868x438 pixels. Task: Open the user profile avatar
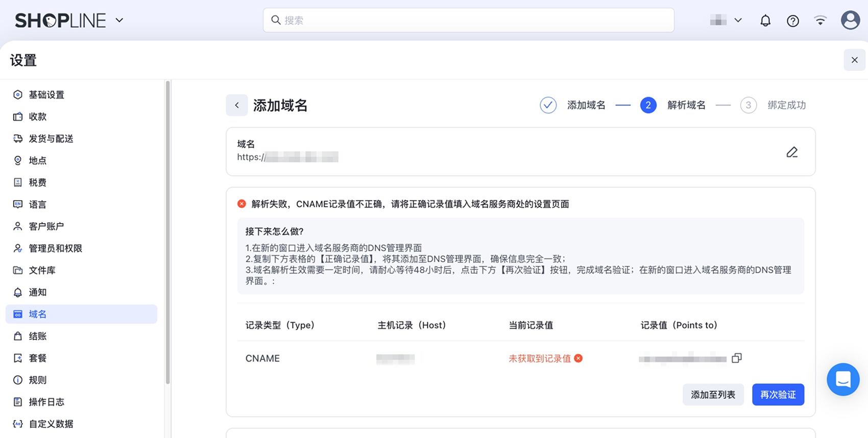[x=850, y=20]
